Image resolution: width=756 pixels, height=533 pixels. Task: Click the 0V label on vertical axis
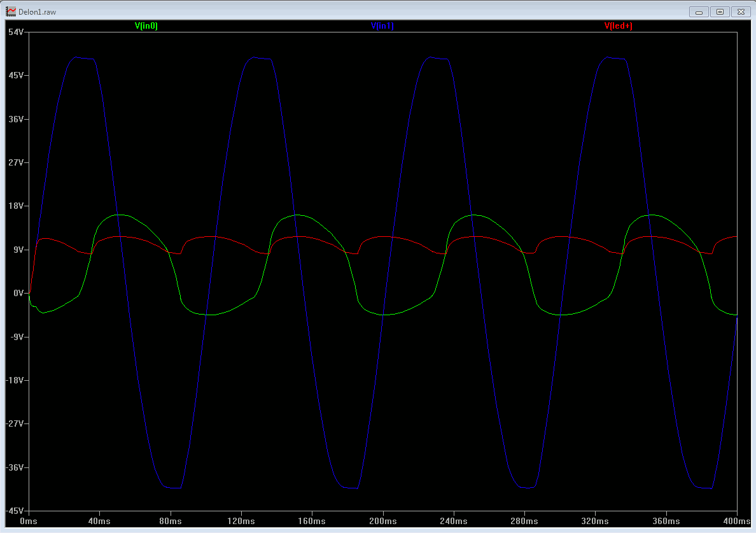point(17,294)
